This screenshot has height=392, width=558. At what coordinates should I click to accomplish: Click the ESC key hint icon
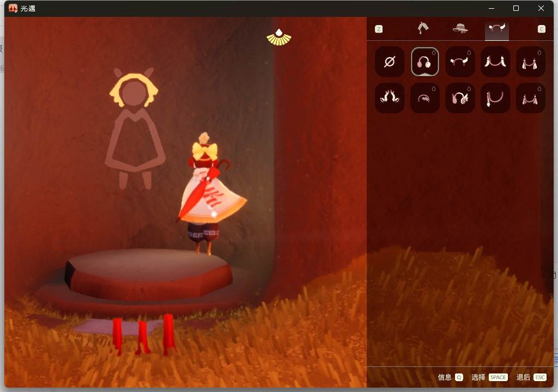click(x=540, y=377)
